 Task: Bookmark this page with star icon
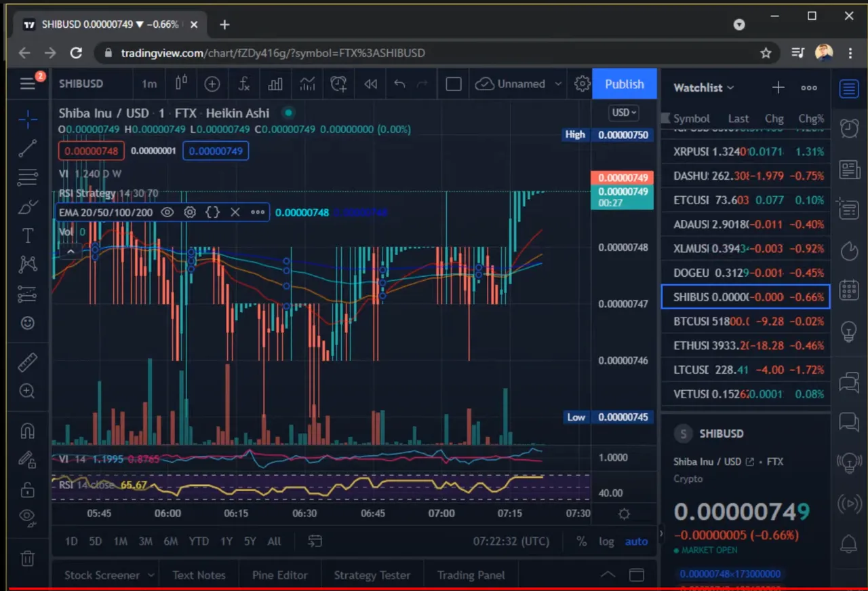tap(766, 53)
